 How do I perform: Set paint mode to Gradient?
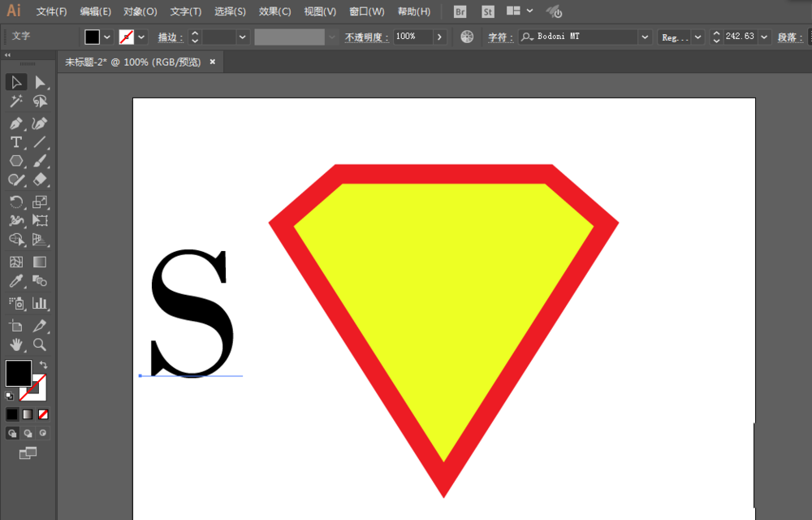point(28,414)
